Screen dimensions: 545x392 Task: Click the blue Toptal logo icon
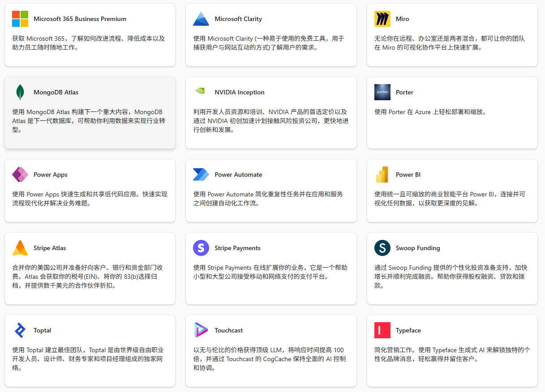(20, 330)
